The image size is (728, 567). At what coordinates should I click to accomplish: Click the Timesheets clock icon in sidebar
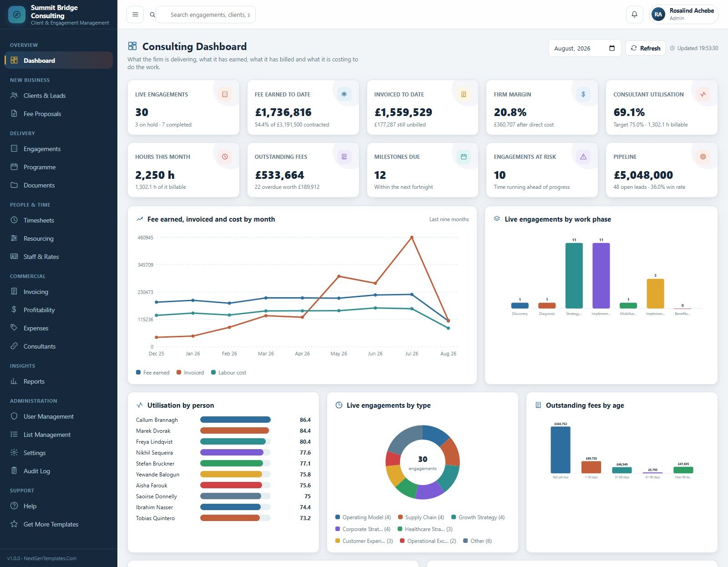coord(14,220)
